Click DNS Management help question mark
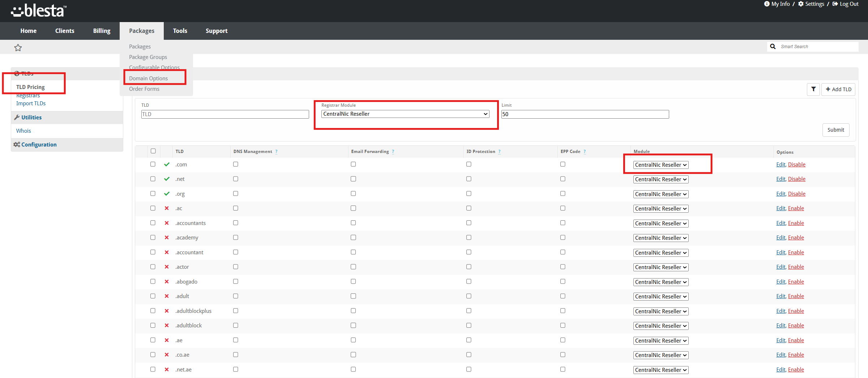Screen dimensions: 868x378 coord(276,152)
